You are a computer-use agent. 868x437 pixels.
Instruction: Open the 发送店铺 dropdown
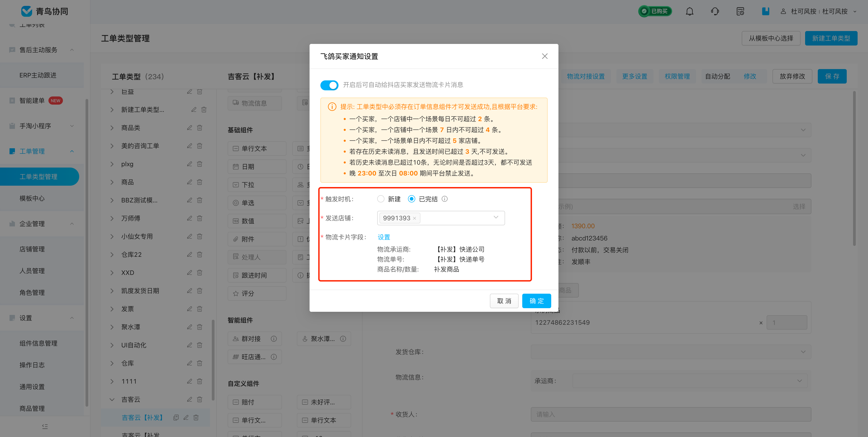[441, 218]
